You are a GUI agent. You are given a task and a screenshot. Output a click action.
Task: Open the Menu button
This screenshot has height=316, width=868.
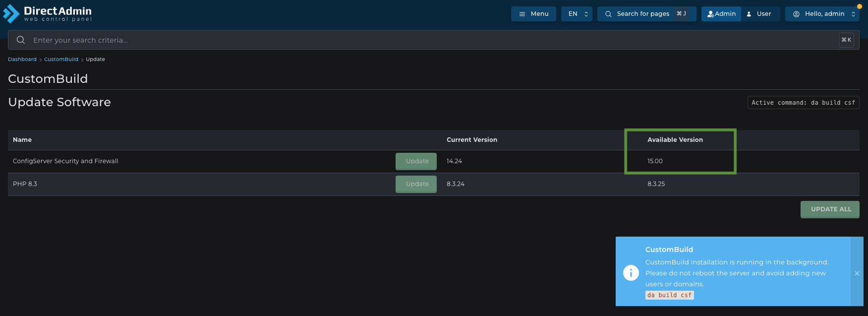533,14
